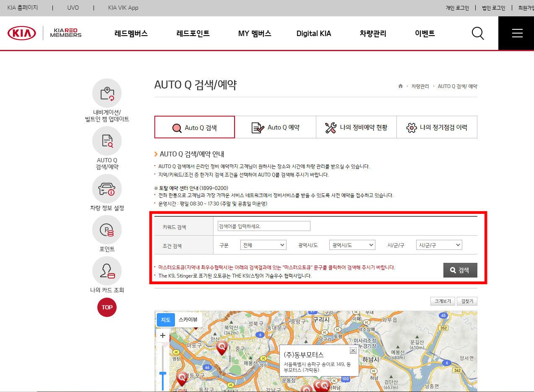Click the home icon in breadcrumb

[401, 86]
